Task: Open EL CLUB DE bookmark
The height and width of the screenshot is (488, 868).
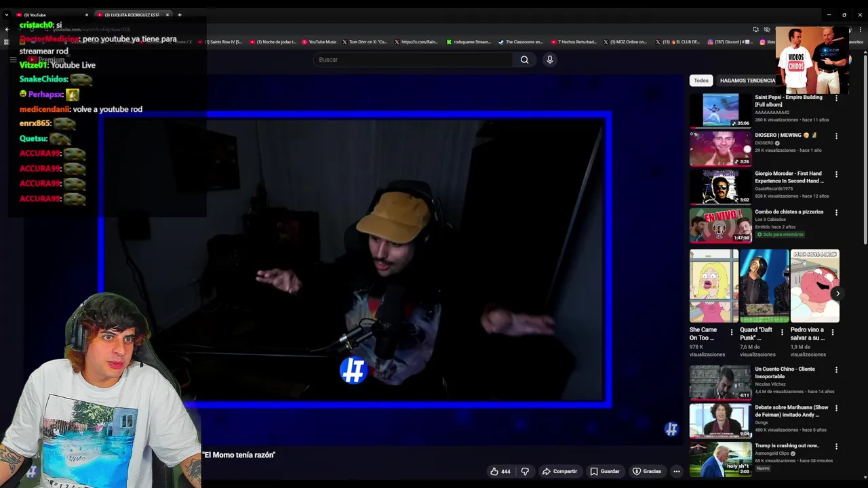Action: click(678, 42)
